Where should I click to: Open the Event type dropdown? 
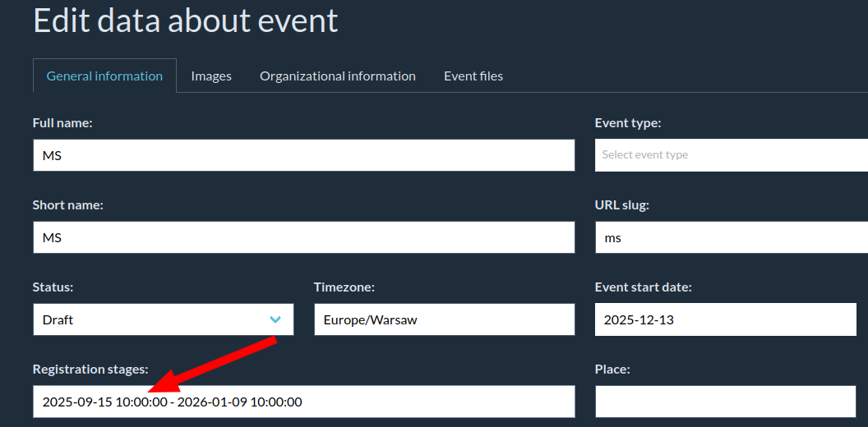[x=730, y=154]
